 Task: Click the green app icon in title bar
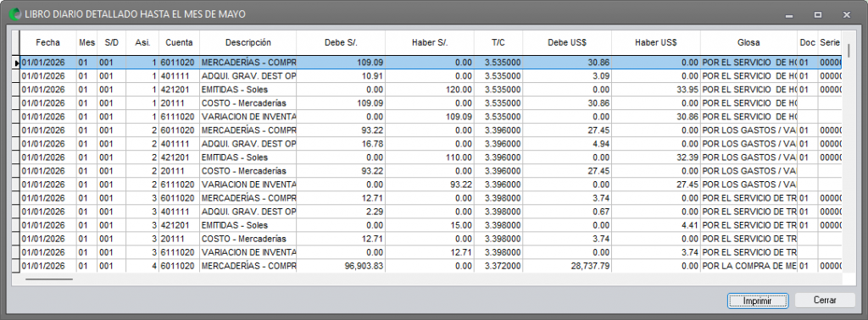coord(15,14)
